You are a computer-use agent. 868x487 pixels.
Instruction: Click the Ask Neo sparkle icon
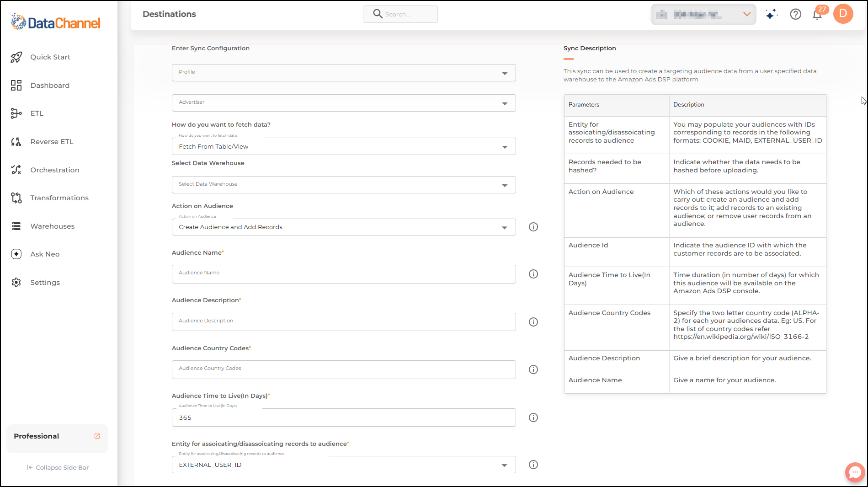(x=16, y=254)
